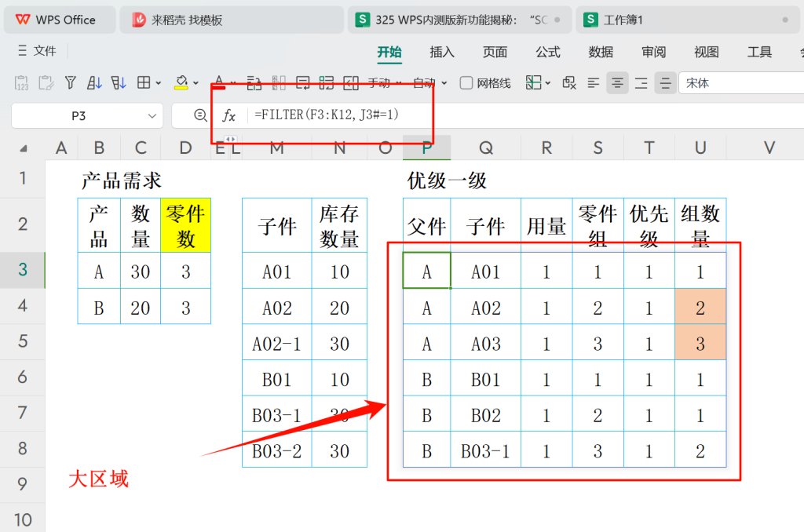
Task: Sort ascending with the A-down icon
Action: click(94, 82)
